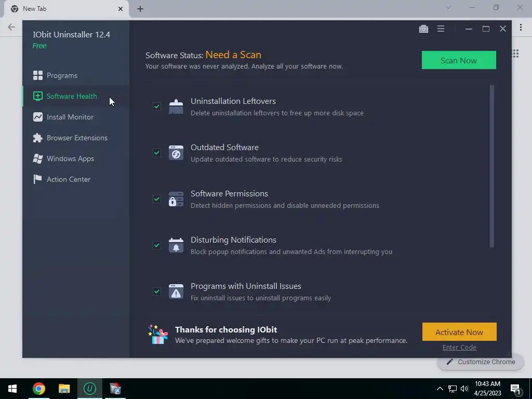Click Thanks for choosing IObit text
This screenshot has height=399, width=532.
(226, 329)
